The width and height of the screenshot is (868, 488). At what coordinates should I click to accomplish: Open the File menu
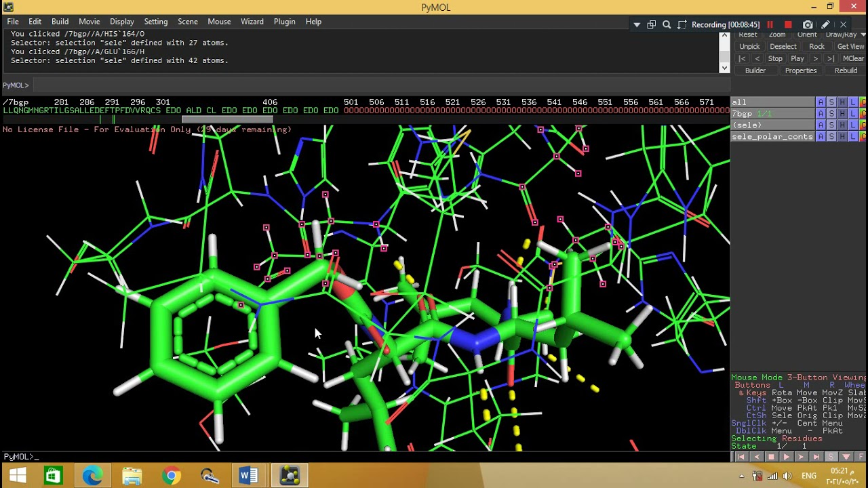coord(13,22)
